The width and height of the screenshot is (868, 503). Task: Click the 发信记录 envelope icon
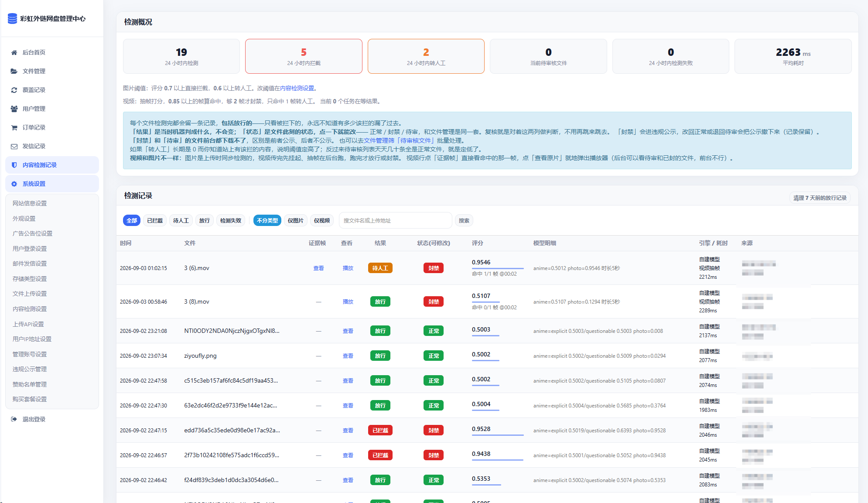(x=14, y=146)
